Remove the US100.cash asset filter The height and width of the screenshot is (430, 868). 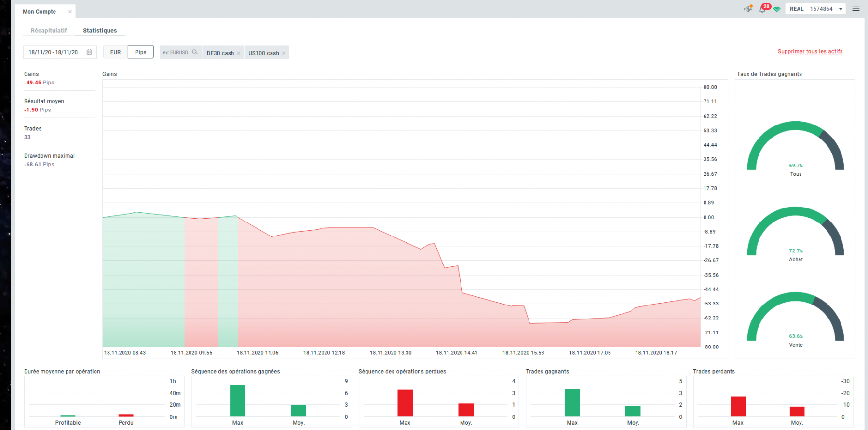coord(284,53)
